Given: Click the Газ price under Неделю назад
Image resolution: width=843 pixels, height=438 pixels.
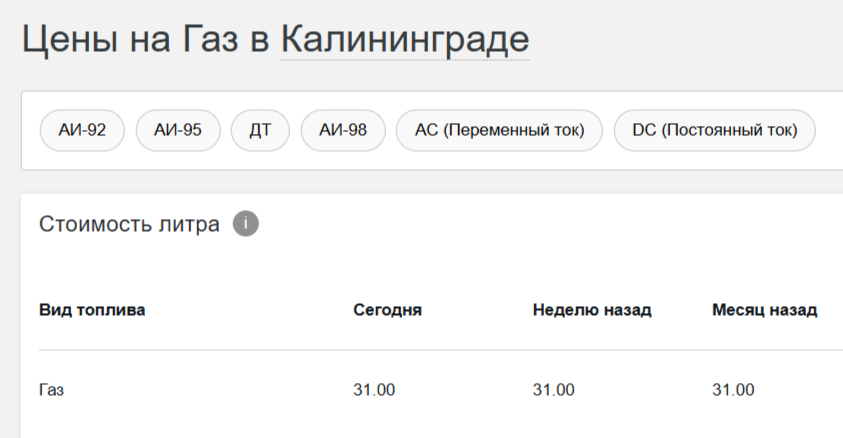Looking at the screenshot, I should pos(554,390).
